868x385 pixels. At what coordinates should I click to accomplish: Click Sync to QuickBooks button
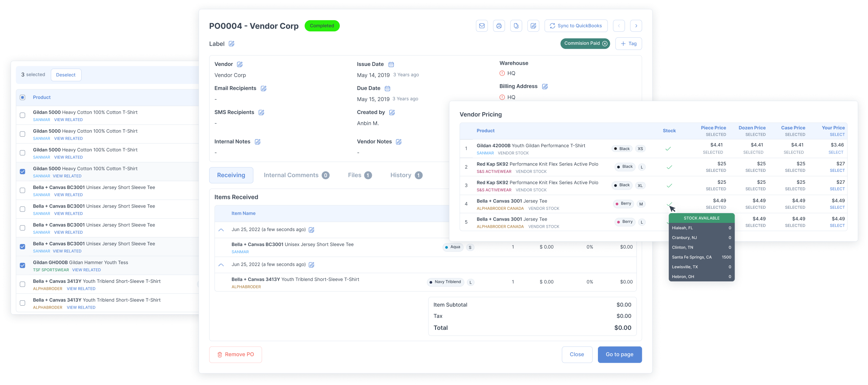pos(576,26)
